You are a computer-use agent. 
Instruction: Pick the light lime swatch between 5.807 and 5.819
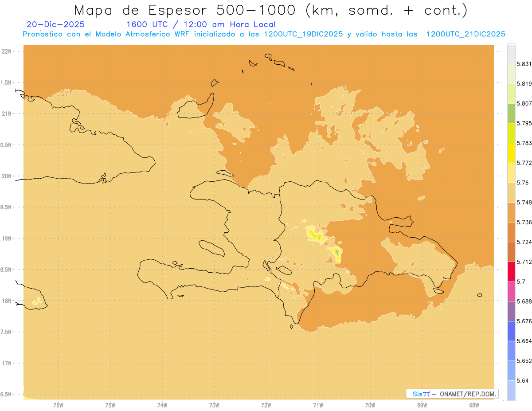point(511,93)
